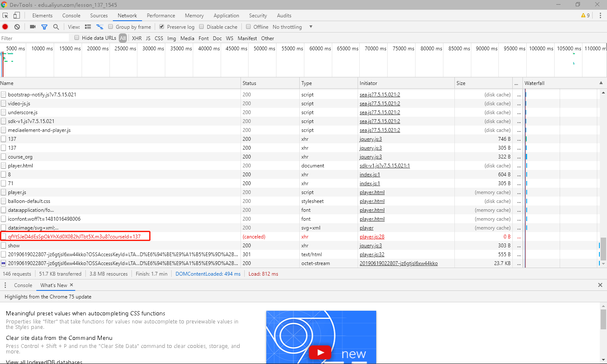Uncheck Preserve log checkbox
This screenshot has width=607, height=364.
(x=161, y=27)
